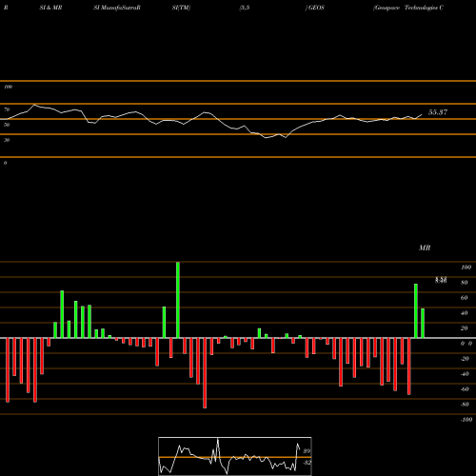Click the MR axis label '40'
Screen dimensions: 476x476
pyautogui.click(x=465, y=313)
